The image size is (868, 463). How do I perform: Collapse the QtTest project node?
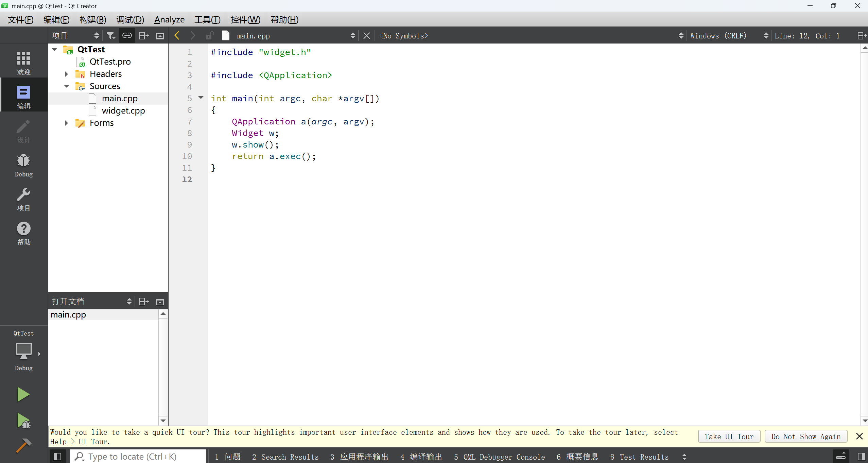[54, 50]
